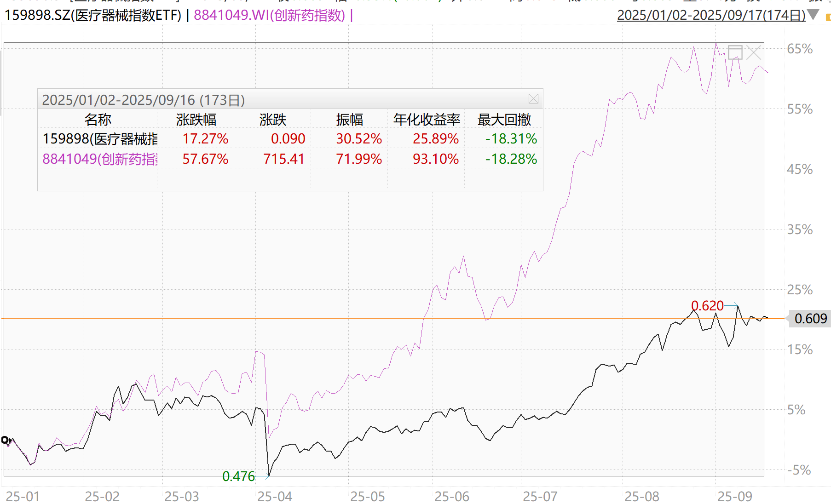This screenshot has height=504, width=831.
Task: Click the 0.620 high price marker
Action: click(x=707, y=306)
